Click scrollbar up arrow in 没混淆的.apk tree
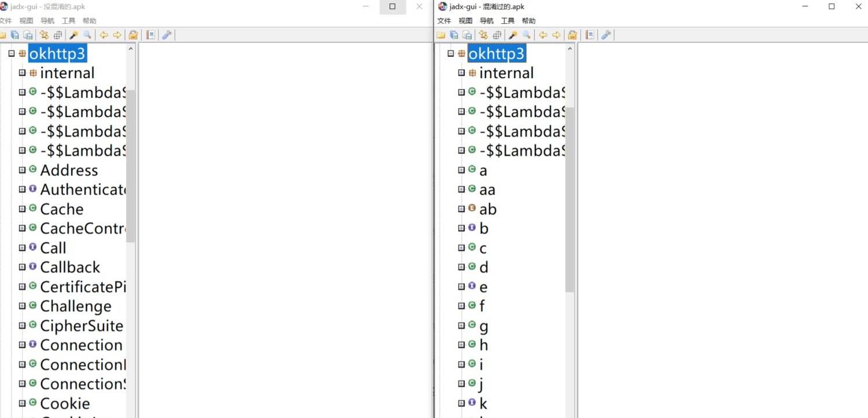Screen dimensions: 868x418 tap(131, 49)
